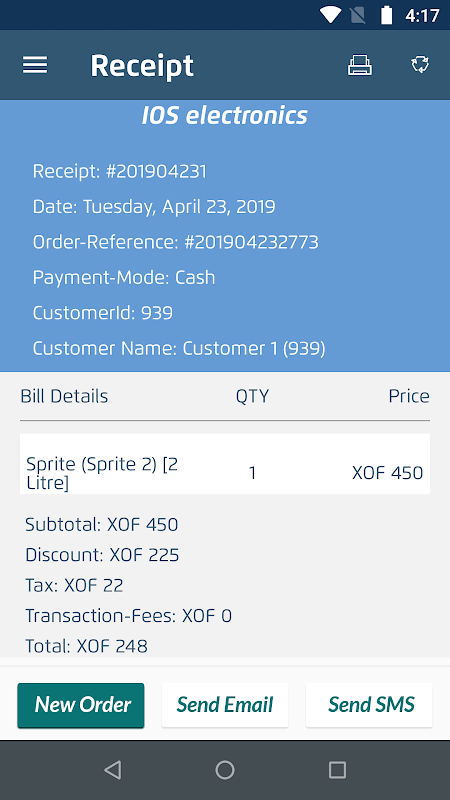Tap the printer icon to print receipt

coord(360,65)
